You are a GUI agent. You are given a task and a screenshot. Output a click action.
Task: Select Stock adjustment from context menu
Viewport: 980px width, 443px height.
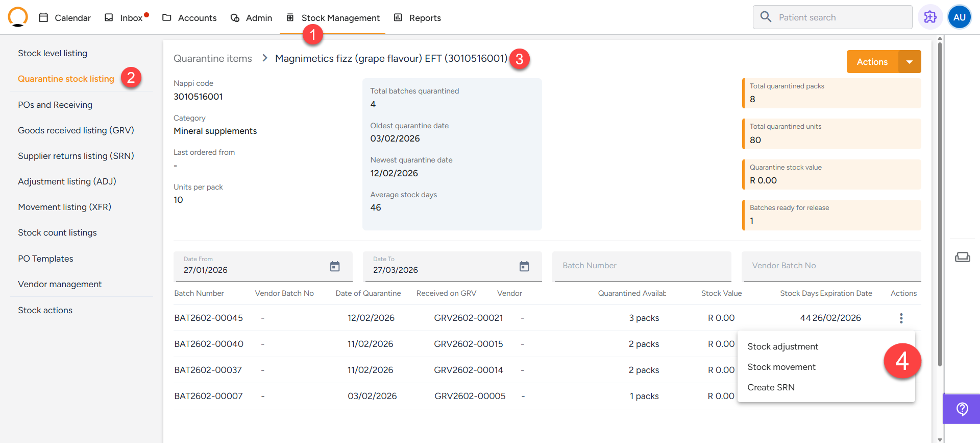pyautogui.click(x=782, y=346)
